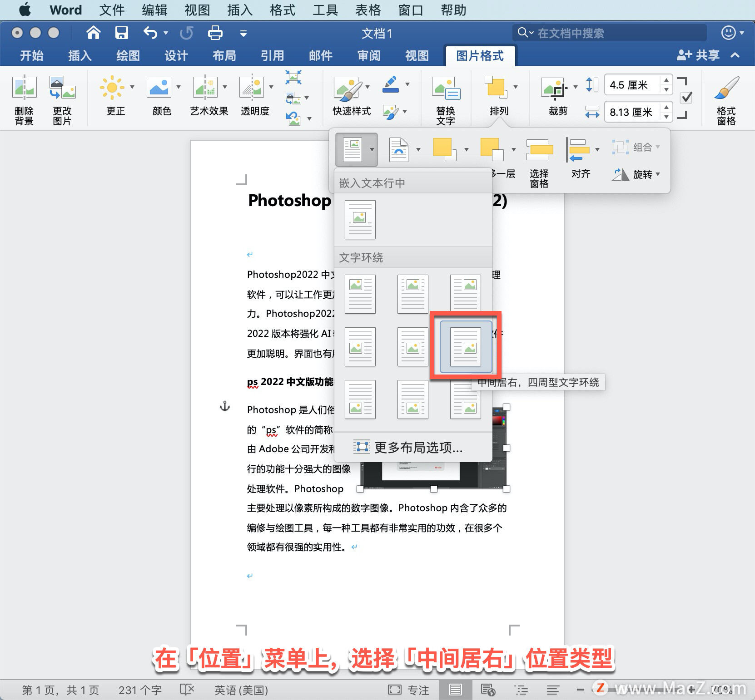755x700 pixels.
Task: Expand the Position dropdown arrow
Action: pyautogui.click(x=372, y=149)
